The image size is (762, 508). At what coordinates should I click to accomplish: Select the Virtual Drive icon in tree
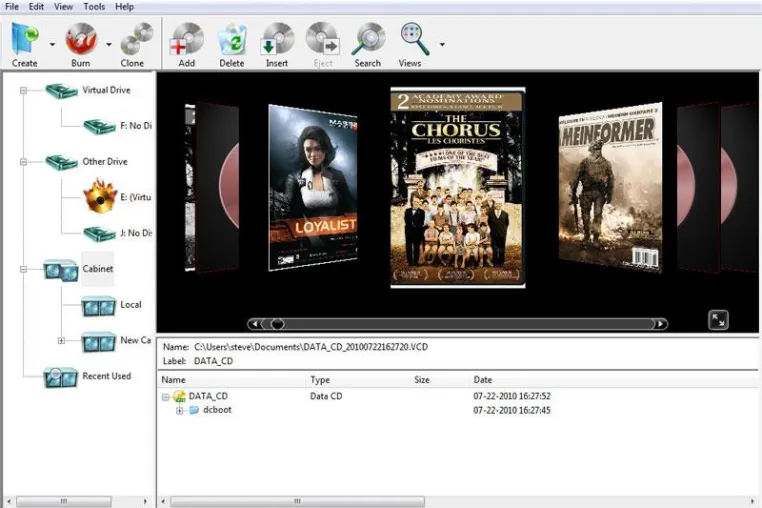point(61,90)
